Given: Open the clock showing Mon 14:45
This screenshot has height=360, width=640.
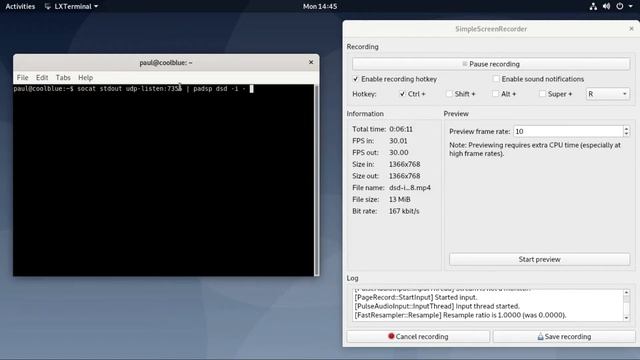Looking at the screenshot, I should click(x=320, y=6).
